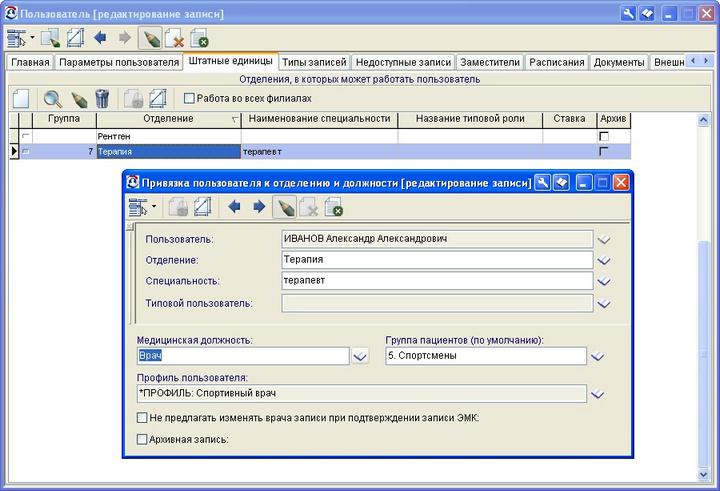Image resolution: width=720 pixels, height=491 pixels.
Task: Click wrench settings icon in main title bar
Action: tap(628, 13)
